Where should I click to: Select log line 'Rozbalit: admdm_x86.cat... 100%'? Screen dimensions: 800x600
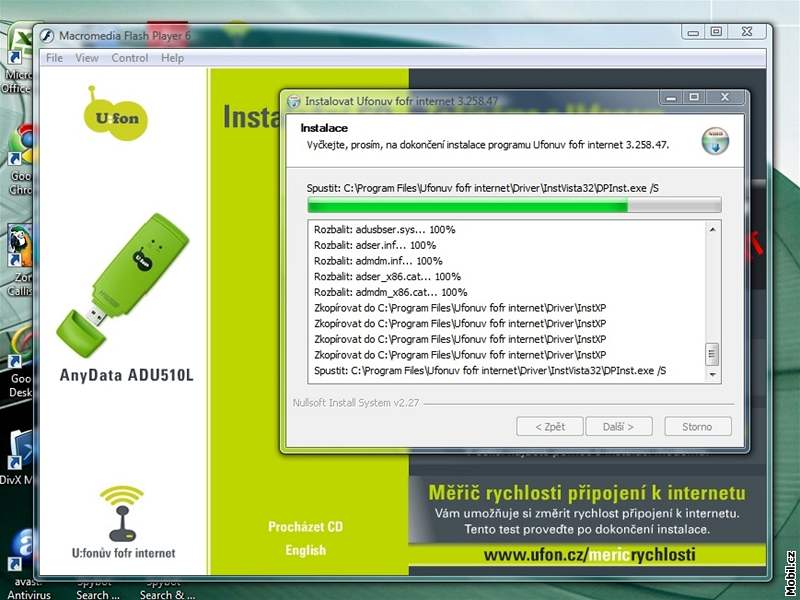point(391,292)
